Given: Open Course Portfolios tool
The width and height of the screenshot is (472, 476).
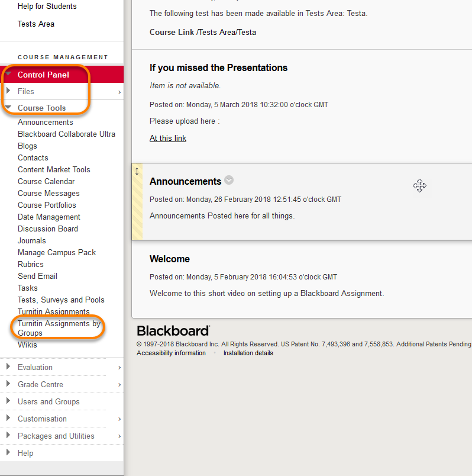Looking at the screenshot, I should pyautogui.click(x=47, y=205).
